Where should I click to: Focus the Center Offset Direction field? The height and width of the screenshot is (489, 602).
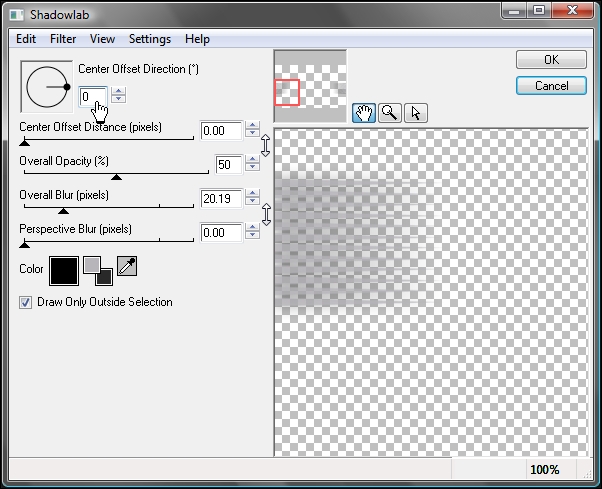93,96
